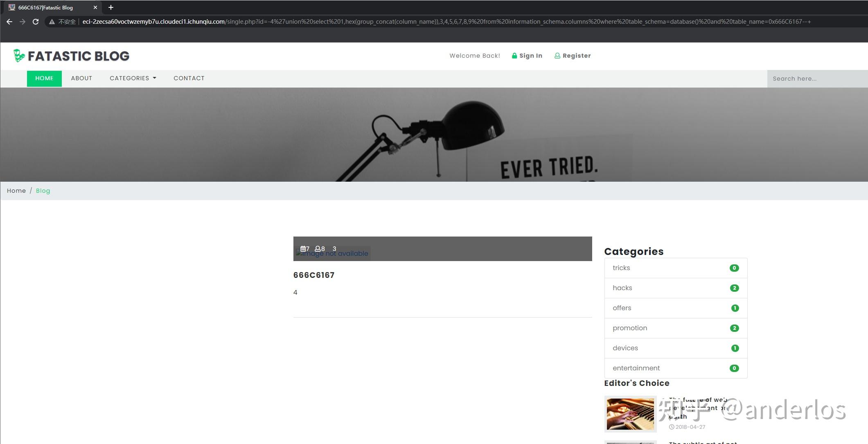Click the browser reload icon
Image resolution: width=868 pixels, height=444 pixels.
[x=35, y=21]
